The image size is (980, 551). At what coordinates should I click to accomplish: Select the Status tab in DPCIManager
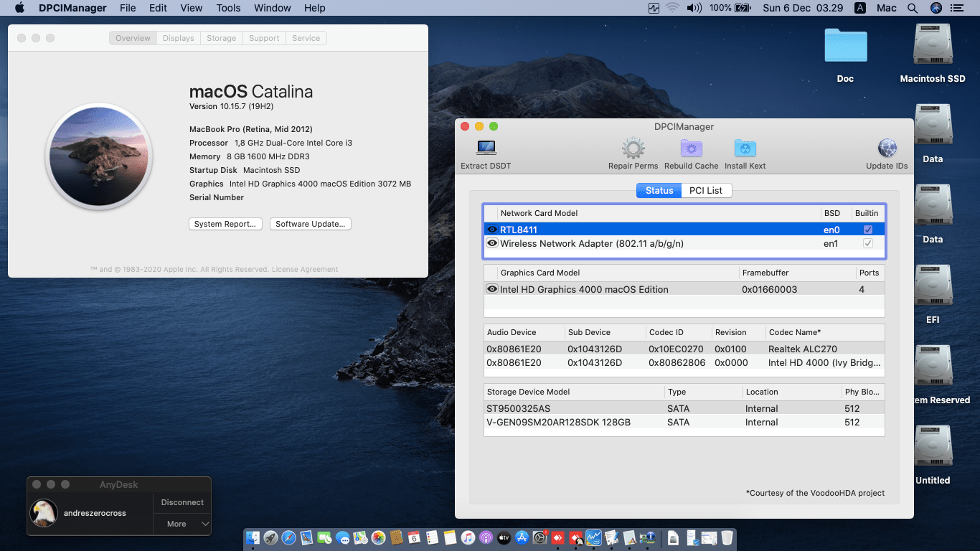(x=659, y=190)
